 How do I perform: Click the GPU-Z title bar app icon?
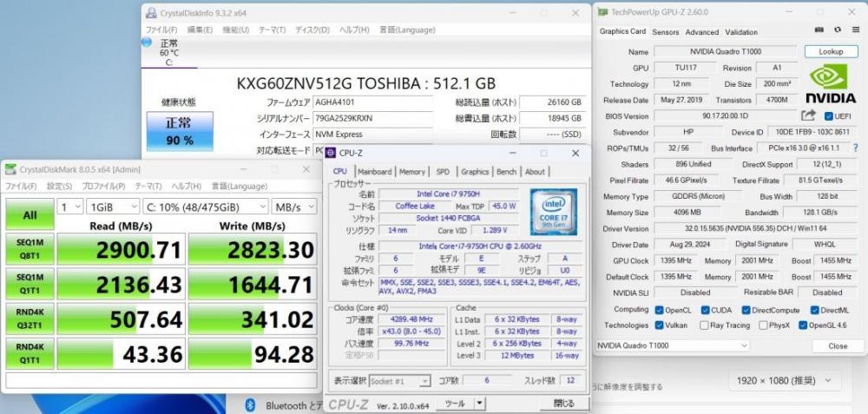click(x=603, y=11)
